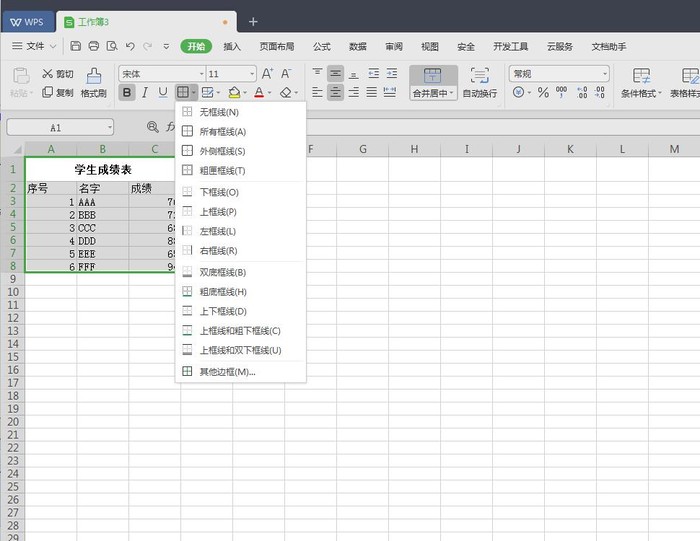The width and height of the screenshot is (700, 541).
Task: Click the Undo arrow icon
Action: pyautogui.click(x=130, y=46)
